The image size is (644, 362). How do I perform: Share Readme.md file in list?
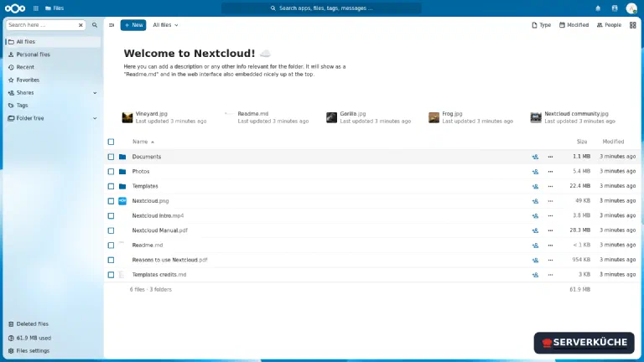click(x=535, y=246)
